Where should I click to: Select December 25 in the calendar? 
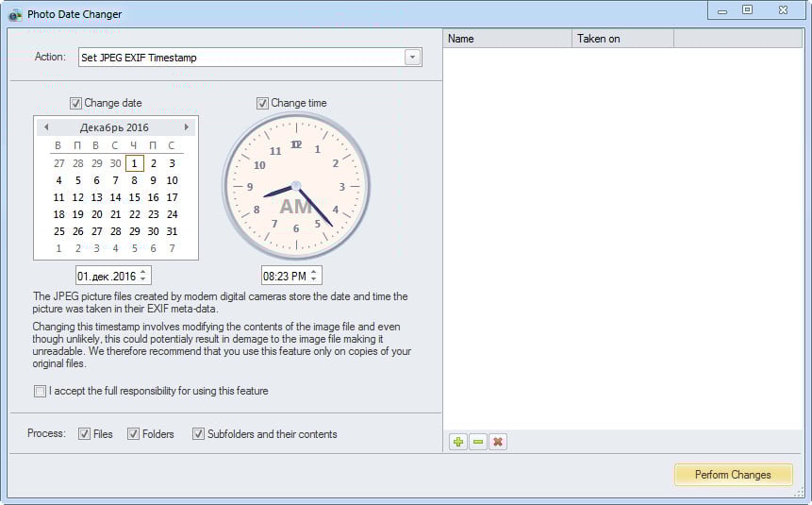click(x=59, y=231)
